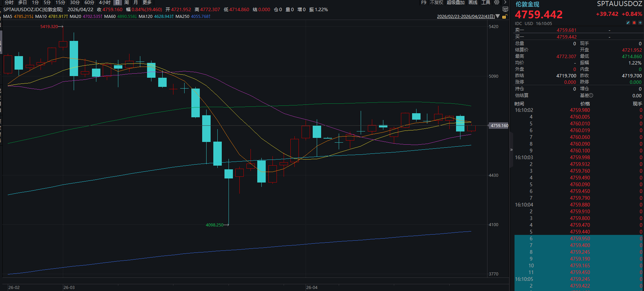Toggle the orange date-range lock icon
This screenshot has width=644, height=291.
coord(504,17)
